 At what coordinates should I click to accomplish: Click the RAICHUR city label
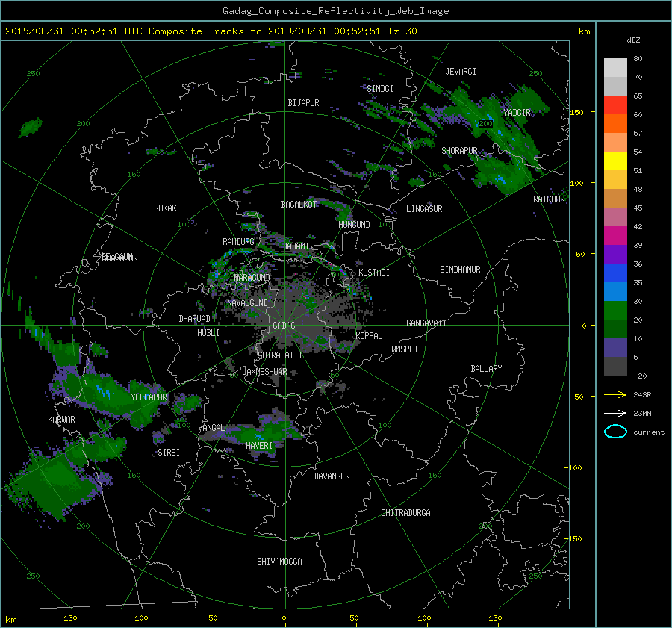tap(549, 199)
